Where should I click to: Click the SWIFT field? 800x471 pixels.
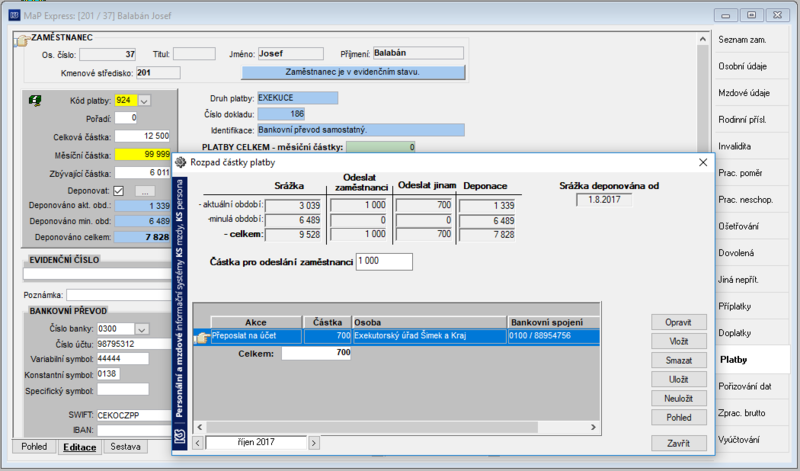pos(134,415)
